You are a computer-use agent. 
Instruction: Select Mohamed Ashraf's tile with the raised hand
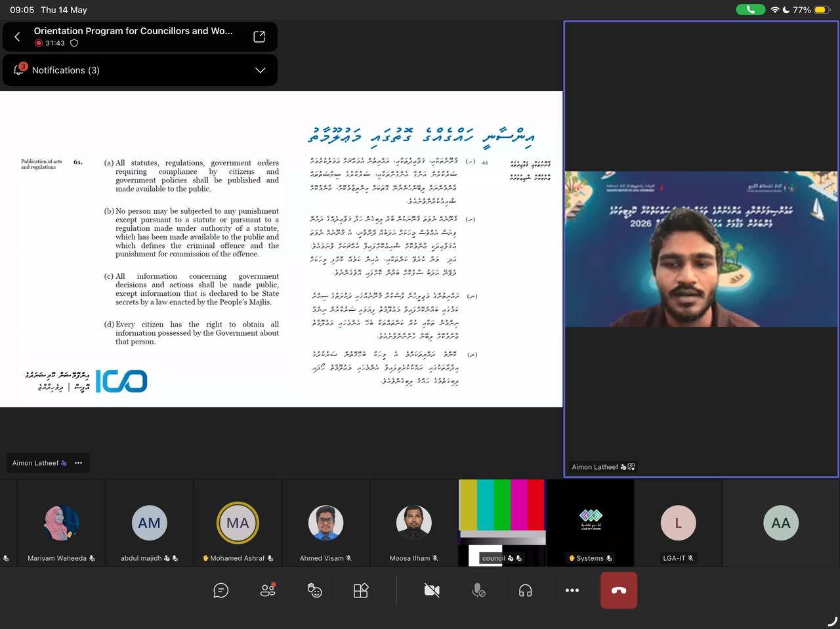(238, 523)
